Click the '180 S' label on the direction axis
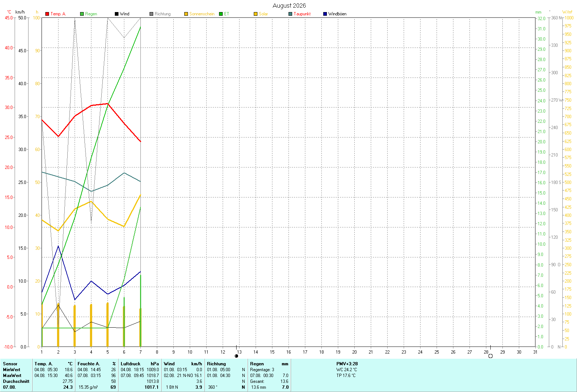 [x=556, y=182]
